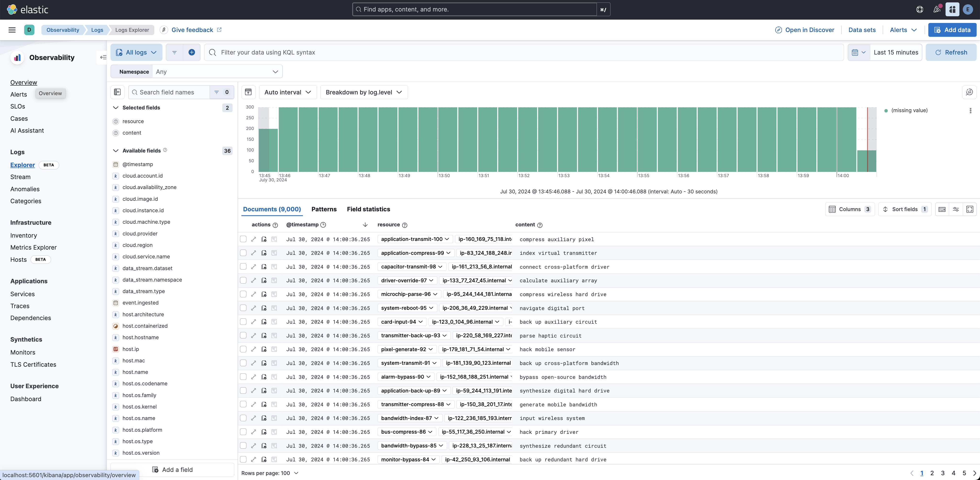Focus the global Find apps search bar

tap(474, 10)
